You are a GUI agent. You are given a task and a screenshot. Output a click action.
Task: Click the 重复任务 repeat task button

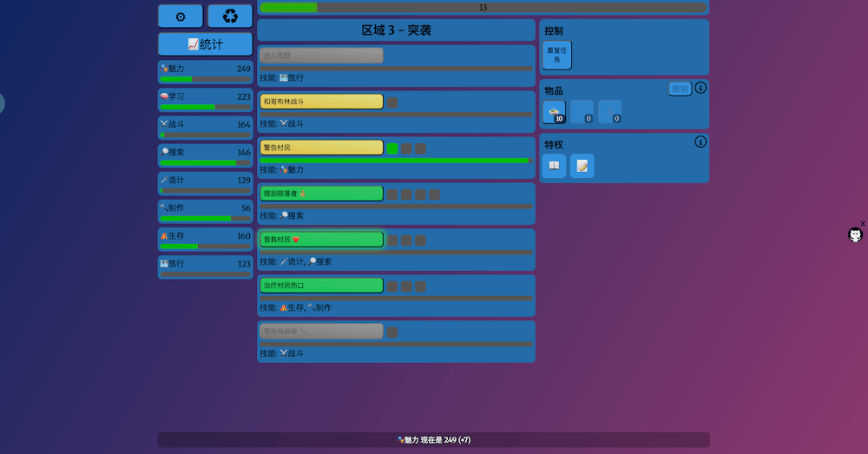pos(557,55)
